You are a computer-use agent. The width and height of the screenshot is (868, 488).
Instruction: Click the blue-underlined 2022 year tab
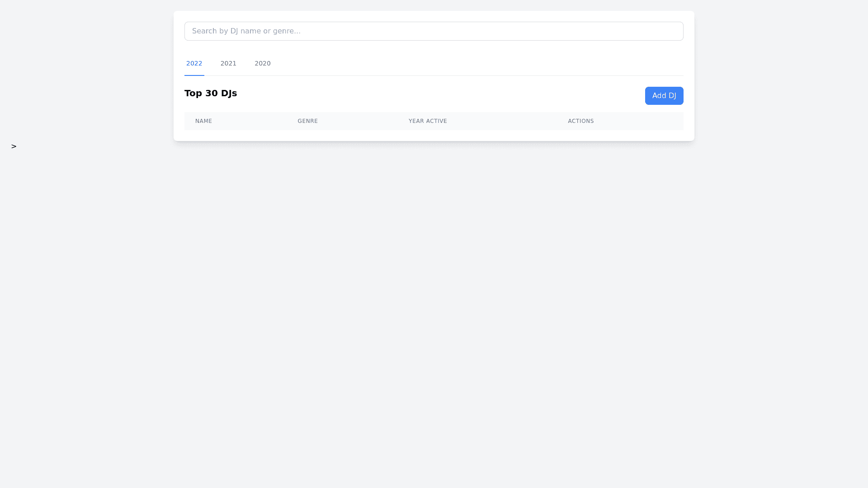(194, 63)
